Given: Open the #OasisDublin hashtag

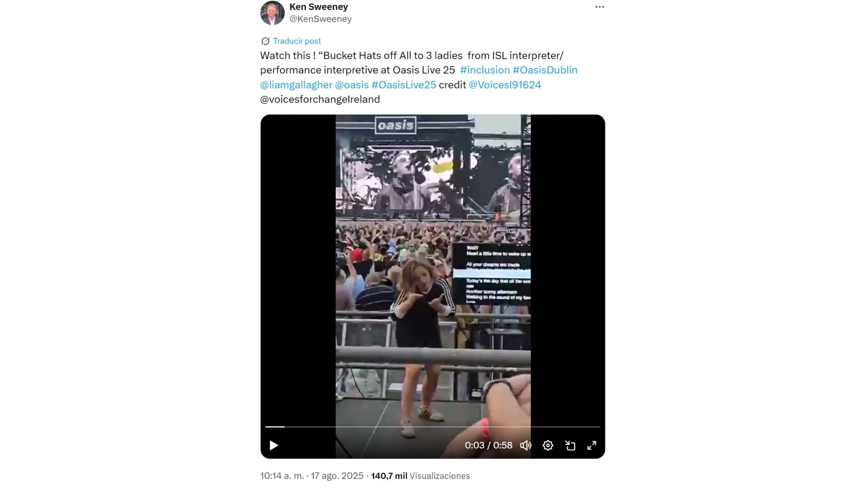Looking at the screenshot, I should coord(545,70).
